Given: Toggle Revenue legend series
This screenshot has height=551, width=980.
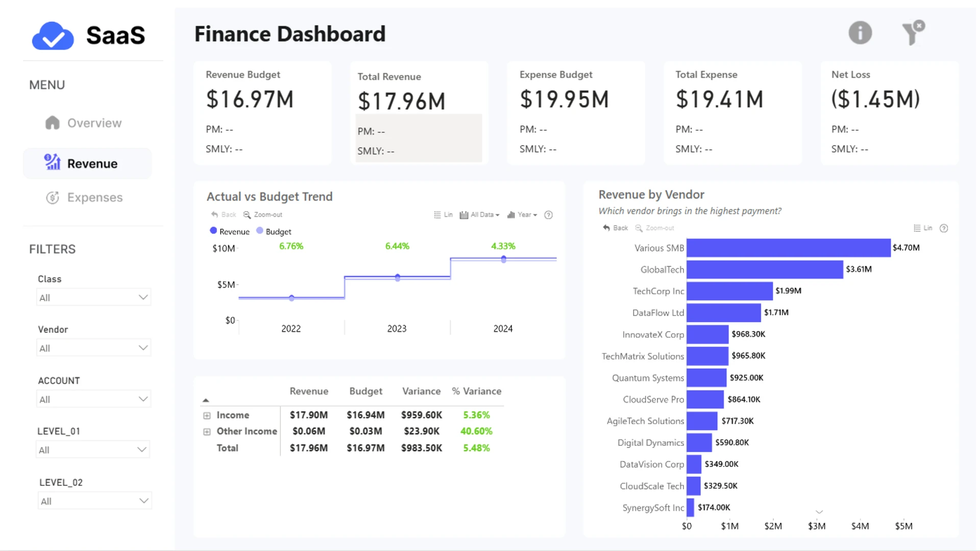Looking at the screenshot, I should pyautogui.click(x=230, y=231).
